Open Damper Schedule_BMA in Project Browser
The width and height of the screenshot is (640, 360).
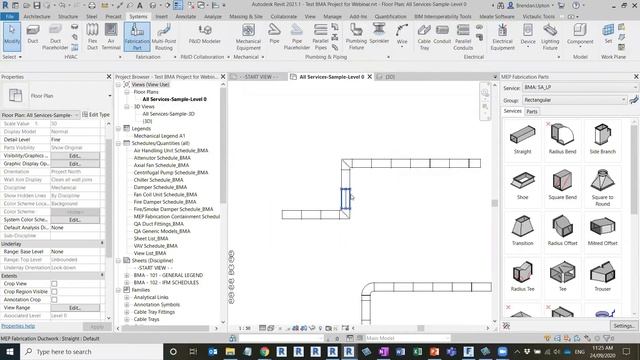tap(160, 187)
